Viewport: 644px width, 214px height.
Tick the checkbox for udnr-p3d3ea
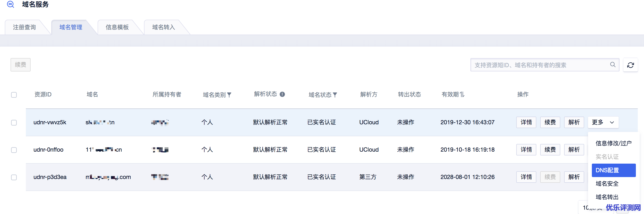(14, 177)
